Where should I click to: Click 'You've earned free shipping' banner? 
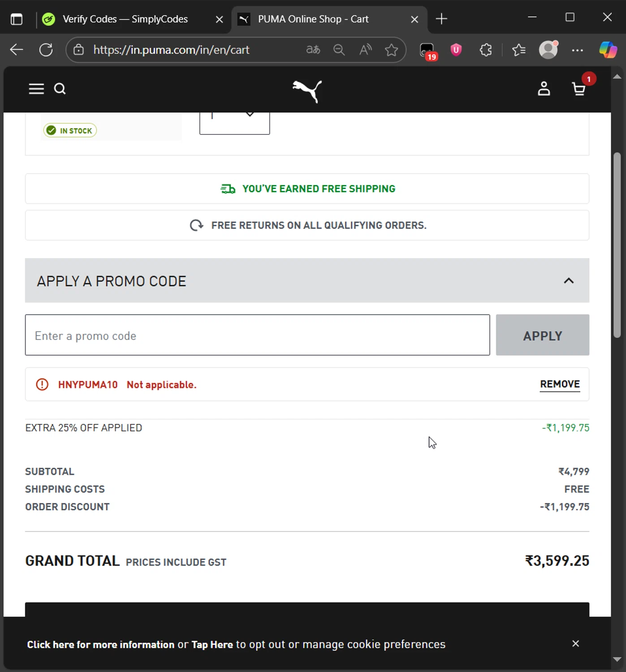coord(307,189)
